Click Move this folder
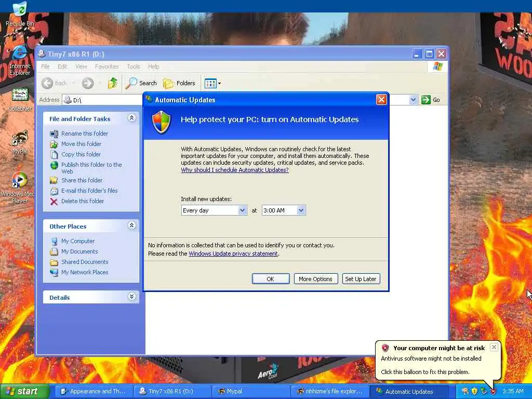 (x=81, y=144)
